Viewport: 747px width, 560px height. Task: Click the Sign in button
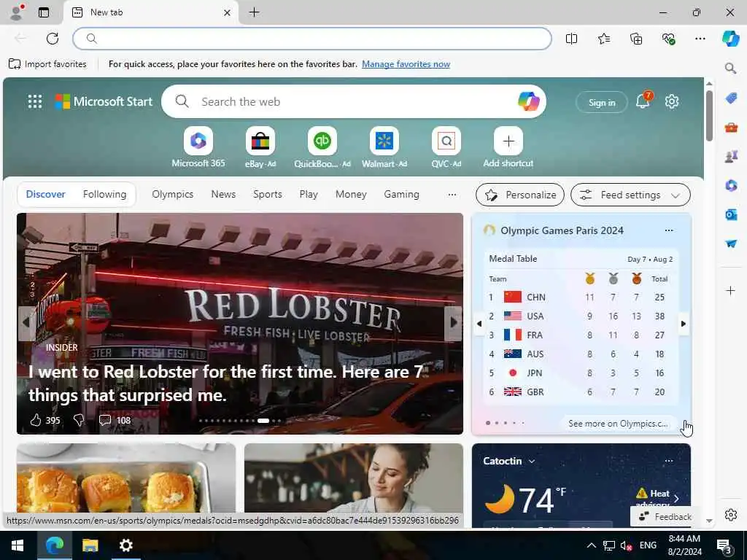[x=602, y=102]
